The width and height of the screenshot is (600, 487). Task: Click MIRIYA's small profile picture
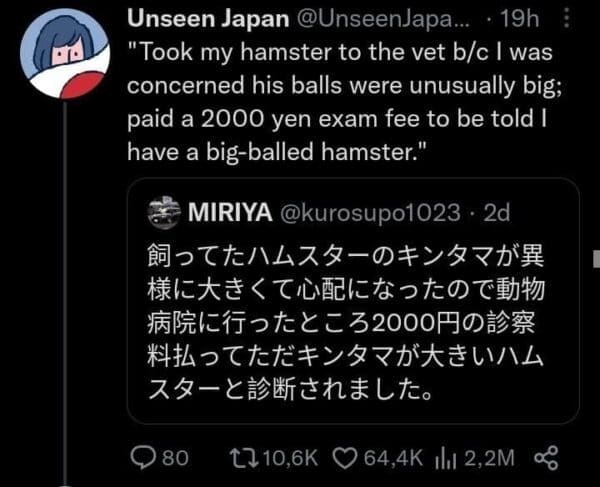(x=162, y=213)
